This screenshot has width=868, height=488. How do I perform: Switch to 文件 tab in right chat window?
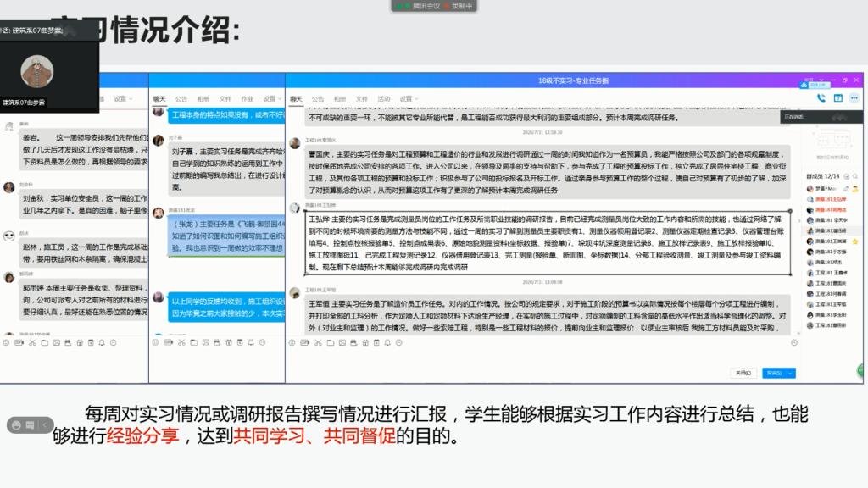click(362, 98)
